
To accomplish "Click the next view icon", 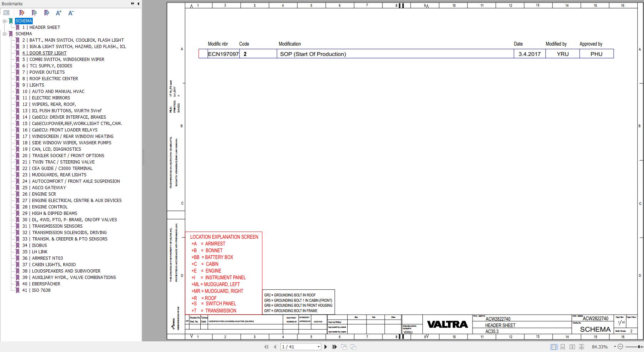I will [x=353, y=347].
